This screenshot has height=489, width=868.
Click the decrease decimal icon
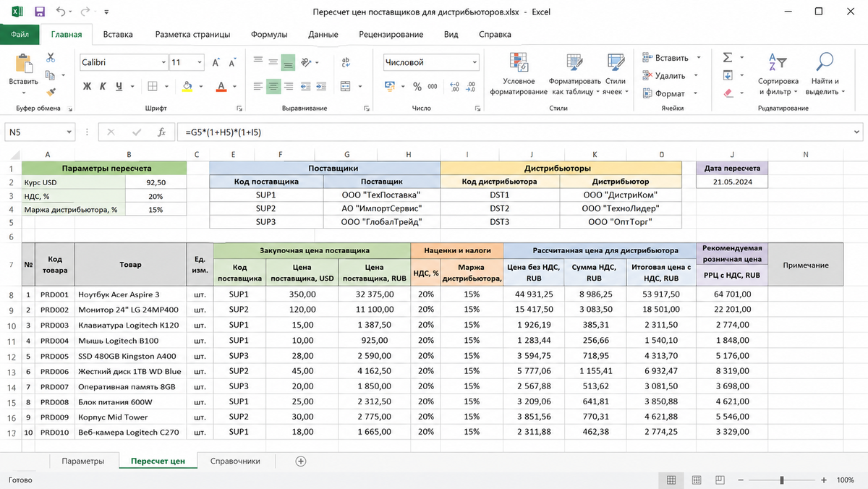(x=472, y=87)
